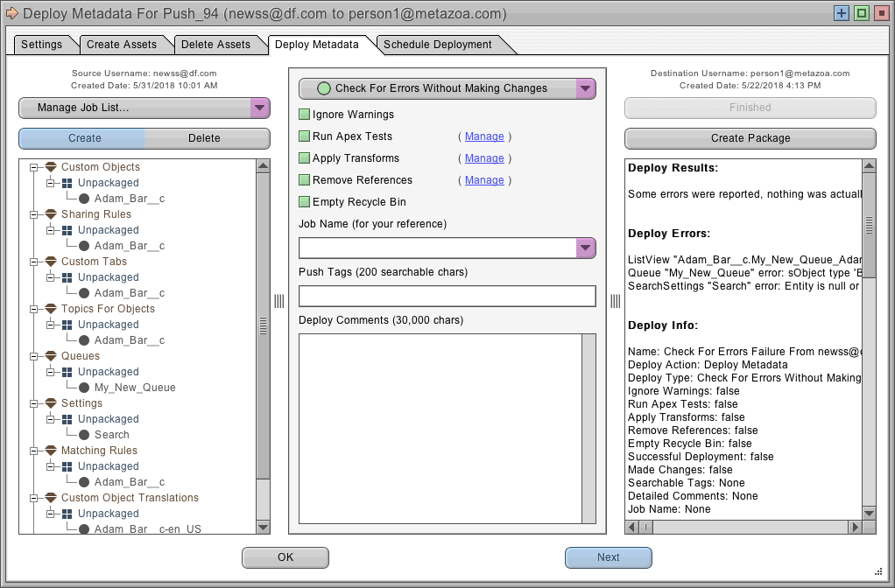The height and width of the screenshot is (588, 895).
Task: Enable the Ignore Warnings checkbox
Action: coord(304,115)
